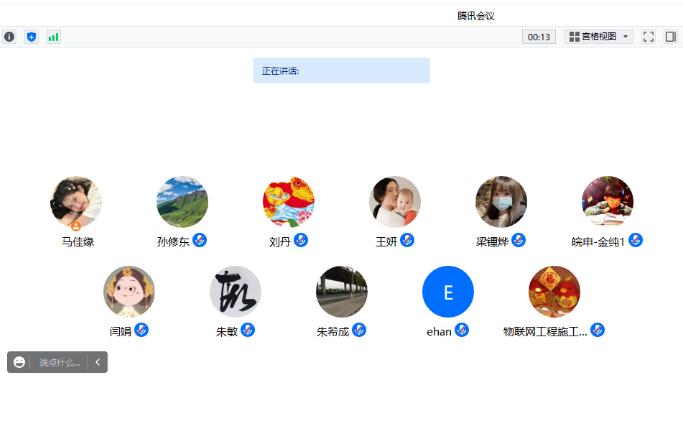
Task: Click the microphone icon next to 孙修东
Action: coord(200,240)
